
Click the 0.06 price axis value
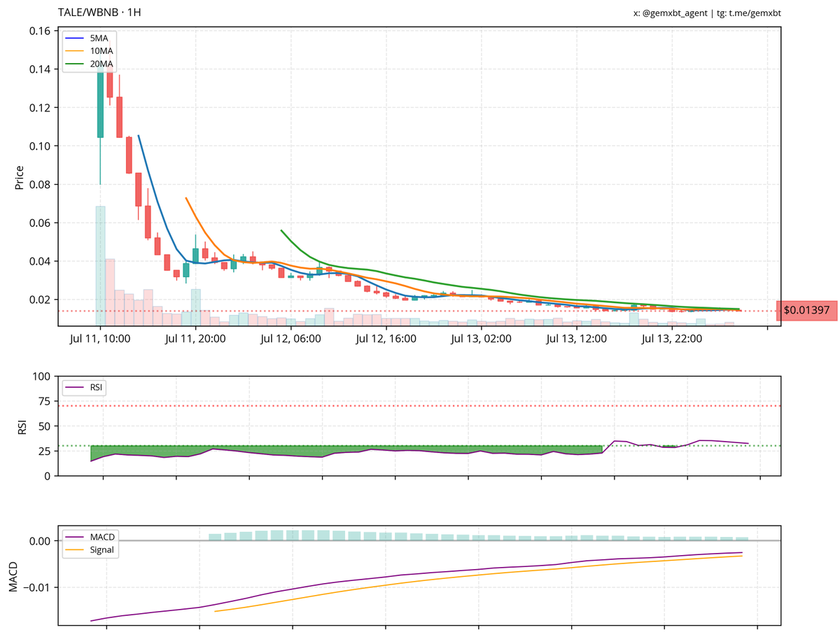[x=39, y=223]
